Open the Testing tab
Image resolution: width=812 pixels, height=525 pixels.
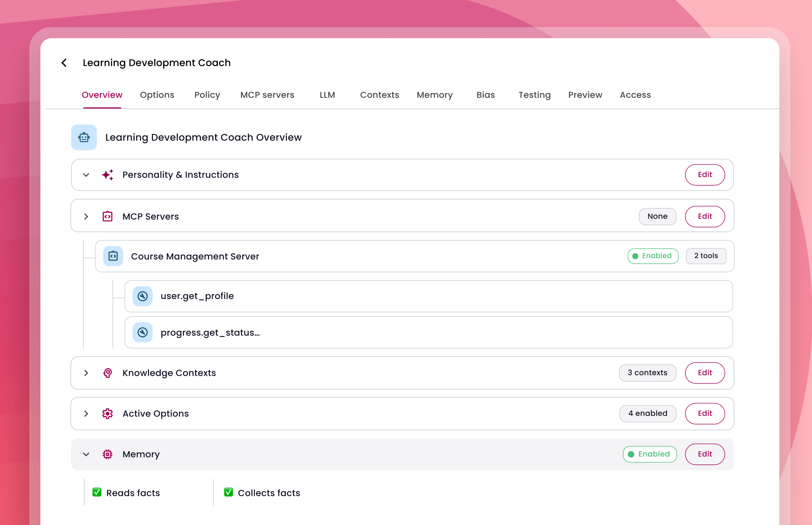[x=534, y=95]
